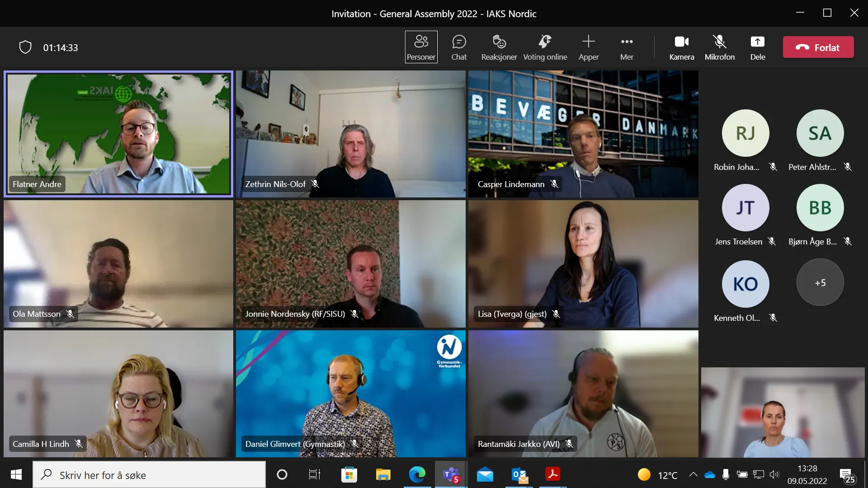This screenshot has height=488, width=868.
Task: Click the shield meeting security icon
Action: pyautogui.click(x=25, y=47)
